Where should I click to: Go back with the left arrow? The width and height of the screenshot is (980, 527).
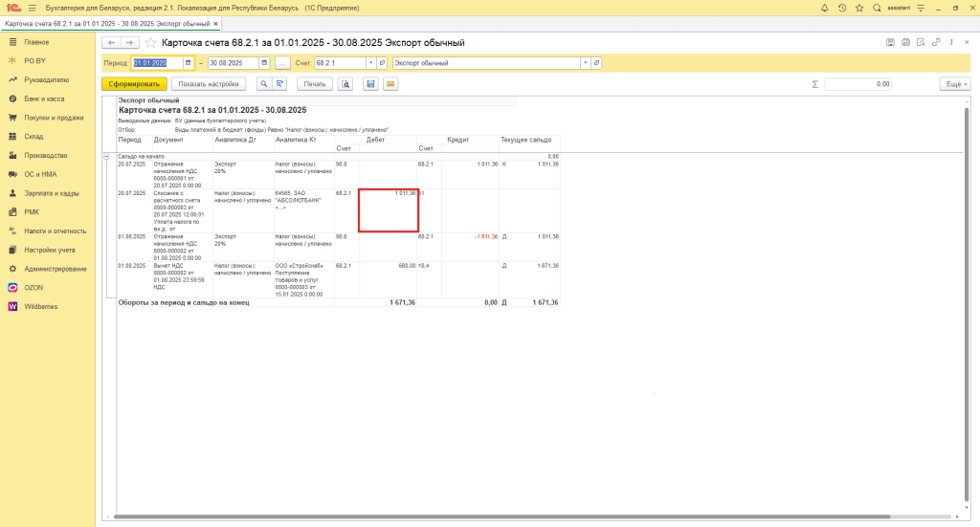111,42
